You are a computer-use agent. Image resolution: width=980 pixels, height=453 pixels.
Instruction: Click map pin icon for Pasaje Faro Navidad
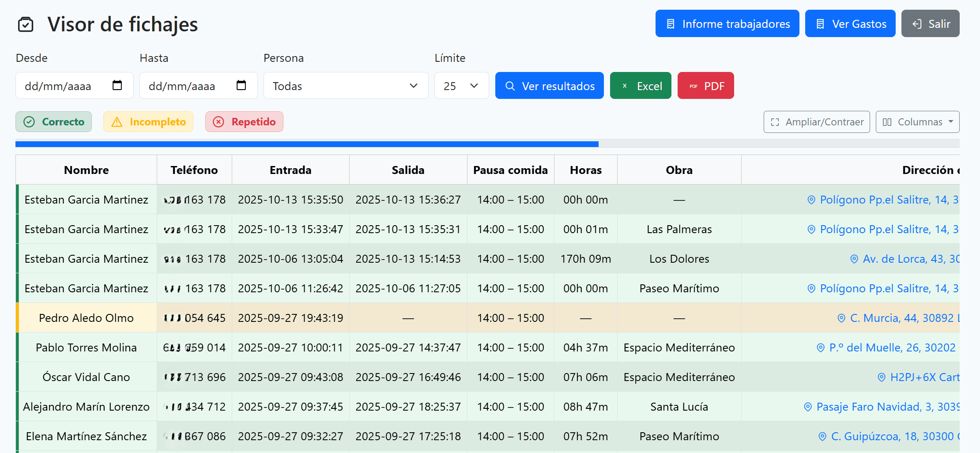point(808,407)
